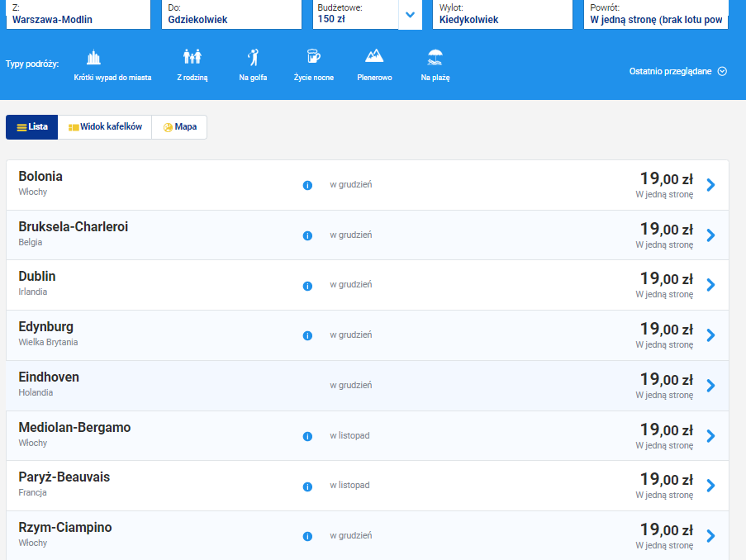
Task: Select the nightlife beer mug icon
Action: click(x=313, y=56)
